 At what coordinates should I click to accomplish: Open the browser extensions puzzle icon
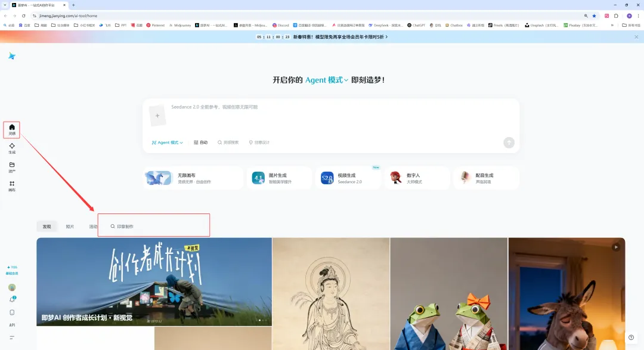616,16
